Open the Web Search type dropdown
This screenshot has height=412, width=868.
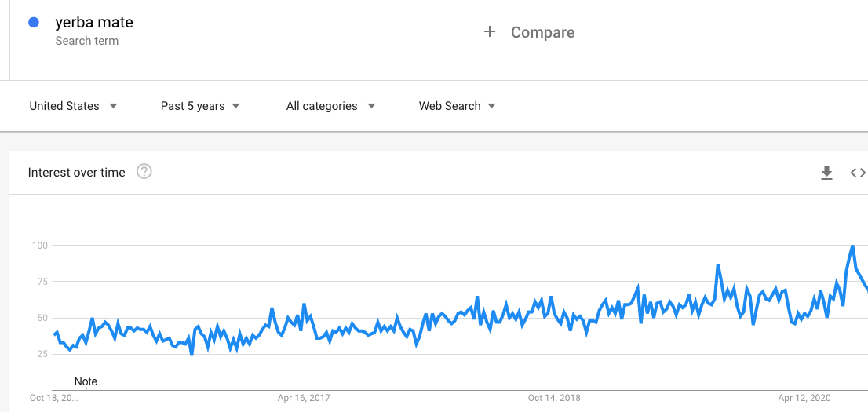point(458,106)
